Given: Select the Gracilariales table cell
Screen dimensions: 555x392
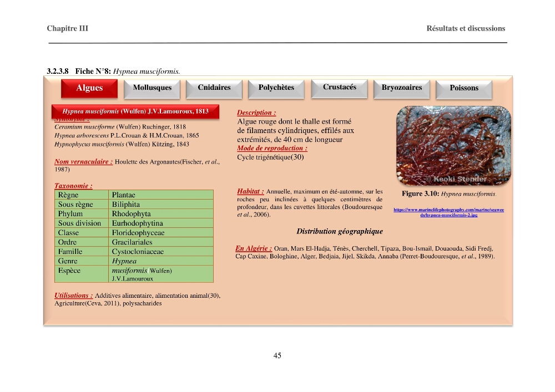Looking at the screenshot, I should (161, 242).
